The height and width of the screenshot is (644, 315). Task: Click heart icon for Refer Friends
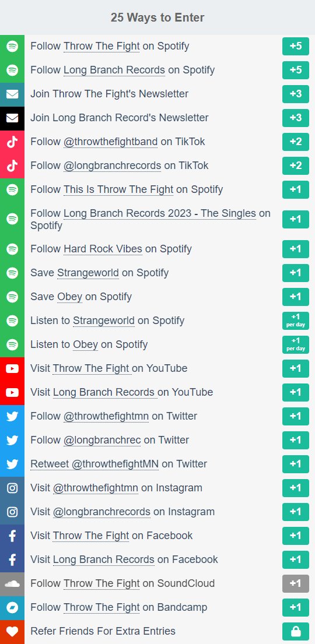(x=12, y=631)
